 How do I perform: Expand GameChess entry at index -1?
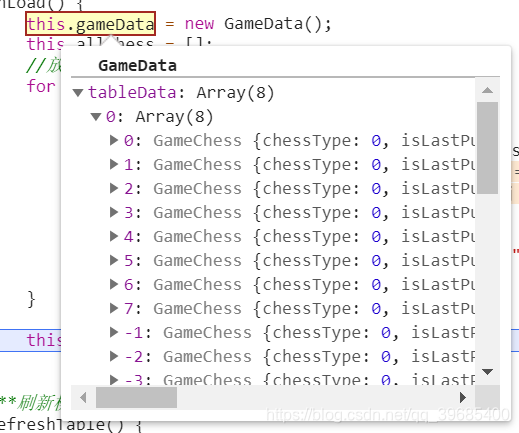[114, 332]
